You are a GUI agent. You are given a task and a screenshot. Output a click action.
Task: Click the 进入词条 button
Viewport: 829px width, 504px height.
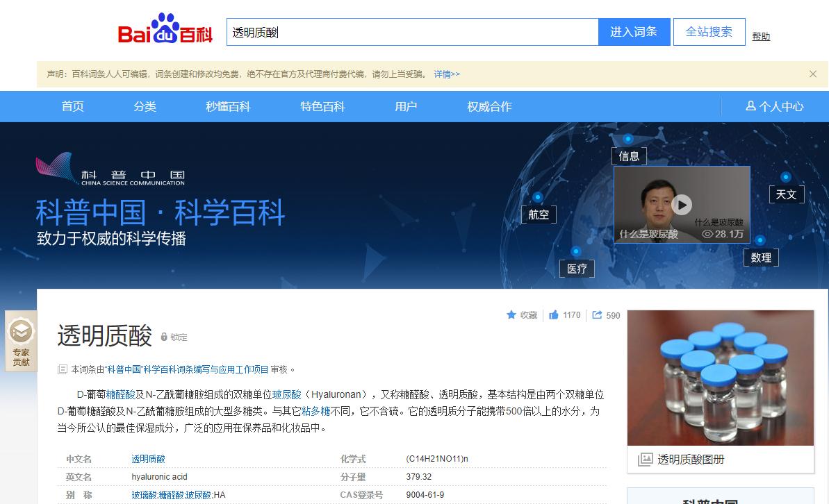(x=633, y=31)
